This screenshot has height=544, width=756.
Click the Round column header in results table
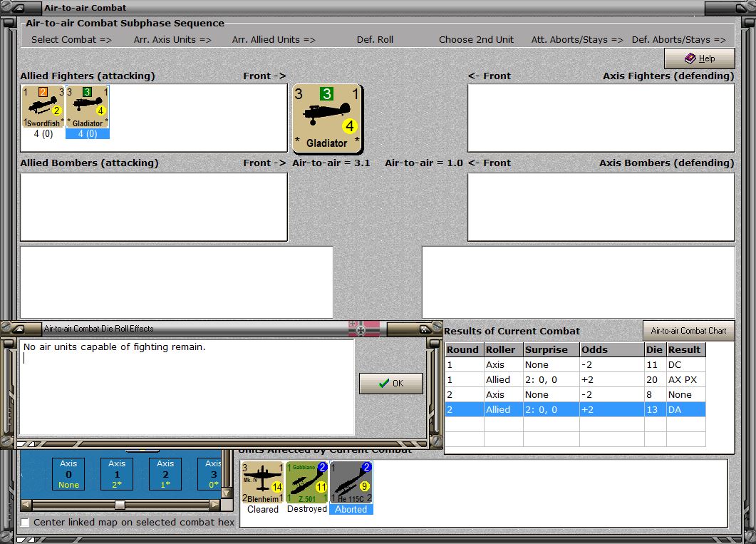(465, 349)
